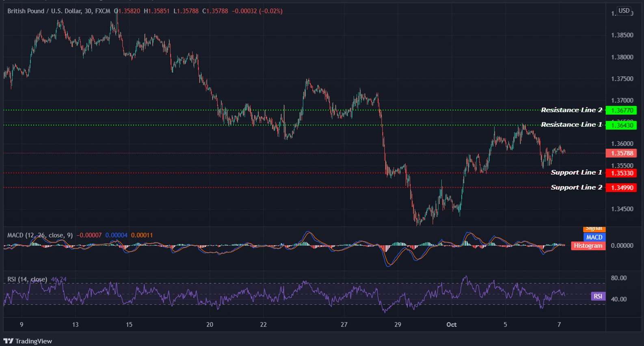Click the blue MACD axis label
Image resolution: width=644 pixels, height=346 pixels.
pos(594,237)
